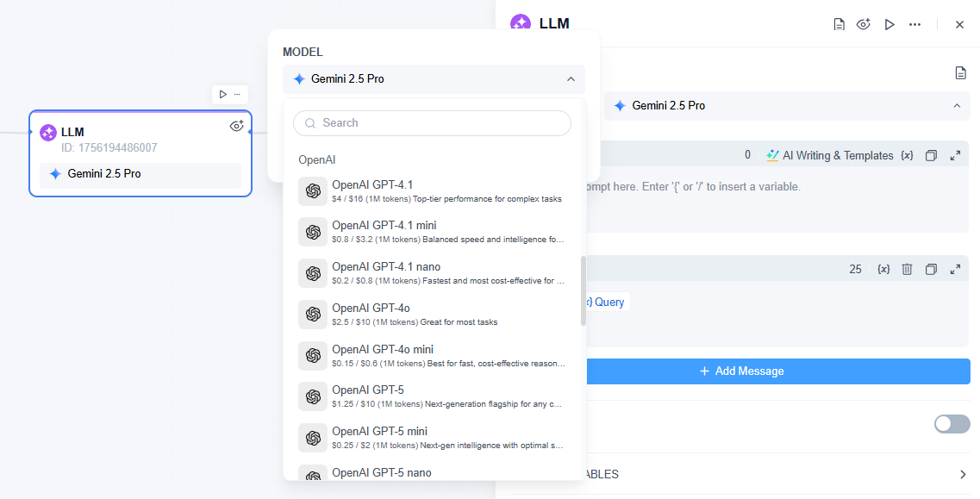Select OpenAI GPT-4.1 nano model
The height and width of the screenshot is (499, 980).
[x=433, y=273]
